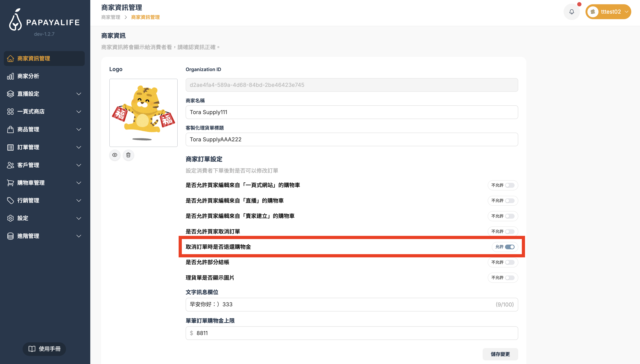Click the 購物車管理 cart icon
The width and height of the screenshot is (640, 364).
pyautogui.click(x=10, y=183)
